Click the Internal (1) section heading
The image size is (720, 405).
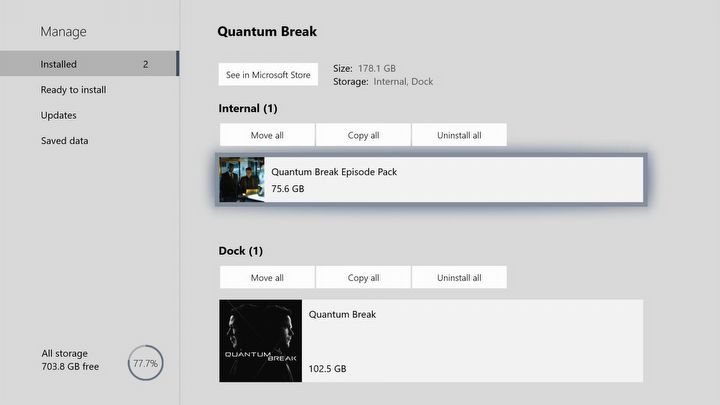click(x=247, y=108)
